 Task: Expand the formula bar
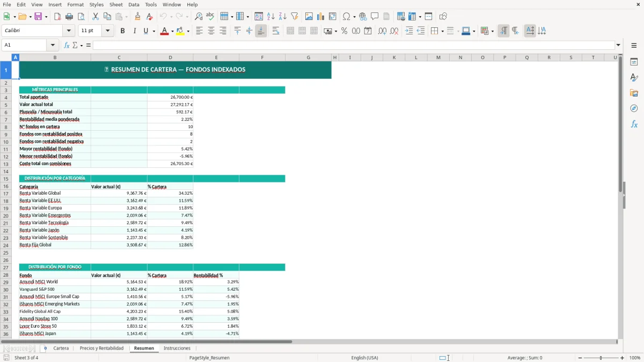tap(618, 45)
